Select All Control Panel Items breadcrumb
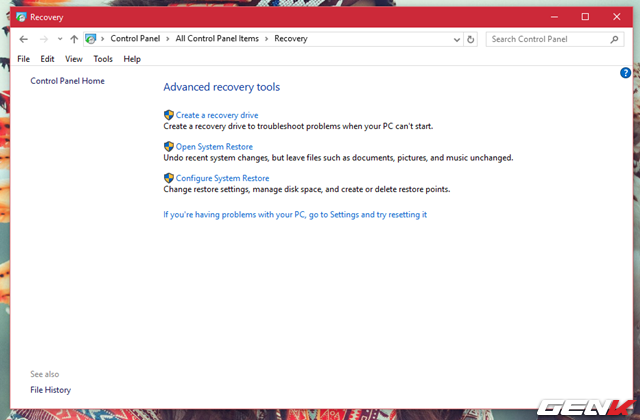The width and height of the screenshot is (640, 420). [217, 39]
